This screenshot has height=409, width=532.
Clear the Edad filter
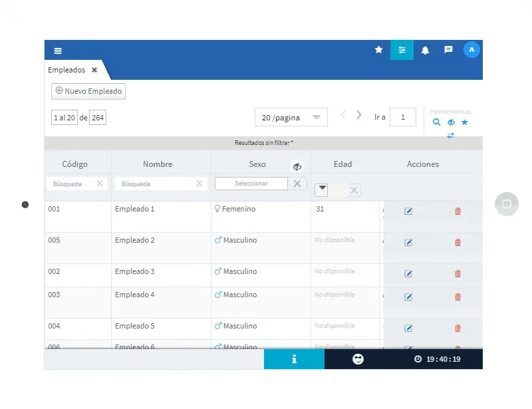[354, 190]
